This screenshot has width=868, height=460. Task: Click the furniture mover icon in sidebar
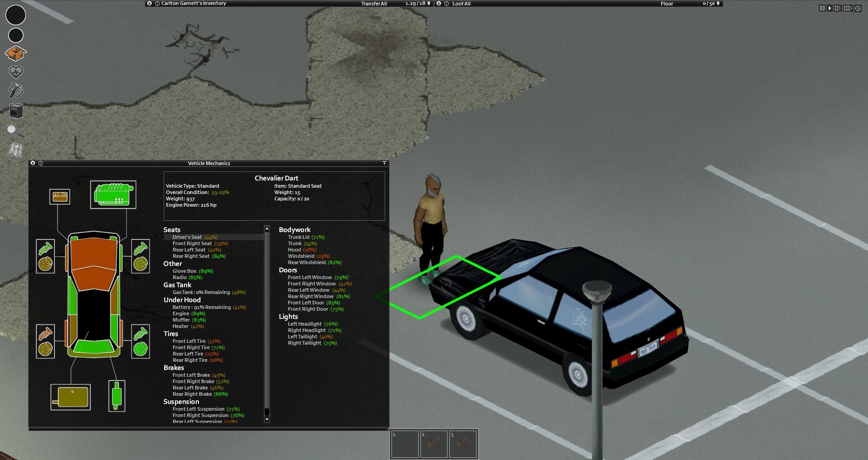click(16, 111)
